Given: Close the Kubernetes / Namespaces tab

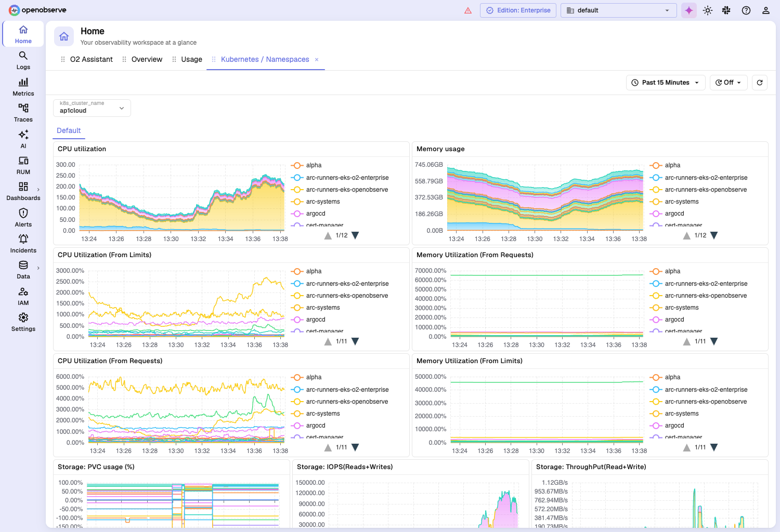Looking at the screenshot, I should pyautogui.click(x=317, y=60).
